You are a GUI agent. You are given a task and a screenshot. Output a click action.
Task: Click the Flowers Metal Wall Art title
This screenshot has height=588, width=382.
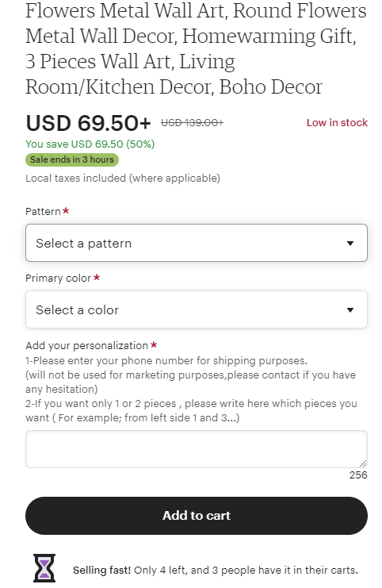tap(197, 48)
